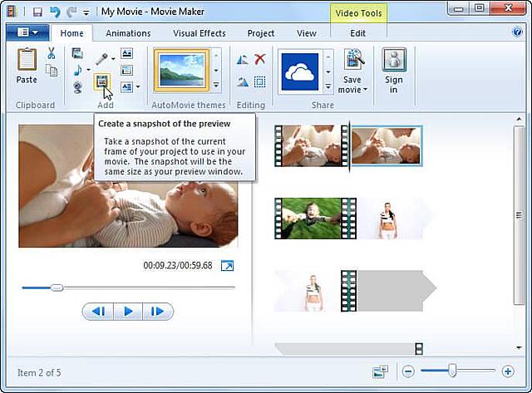The width and height of the screenshot is (532, 393).
Task: Open the Visual Effects tab
Action: [x=199, y=33]
